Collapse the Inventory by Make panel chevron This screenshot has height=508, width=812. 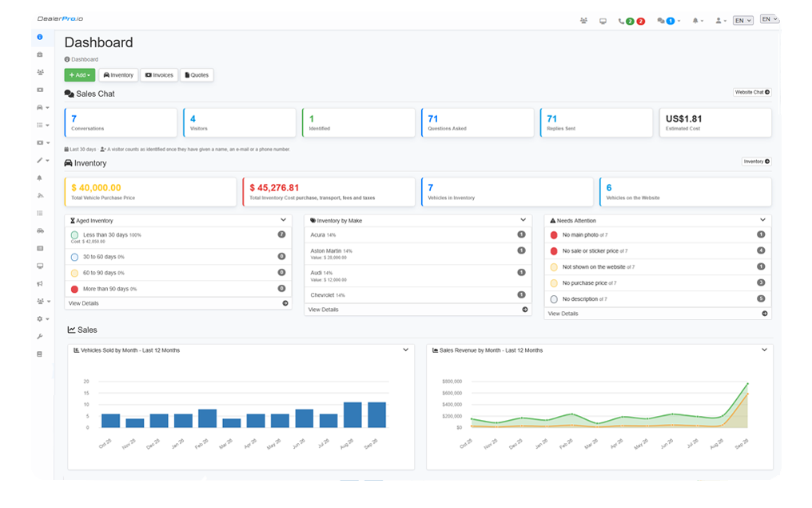(x=523, y=220)
